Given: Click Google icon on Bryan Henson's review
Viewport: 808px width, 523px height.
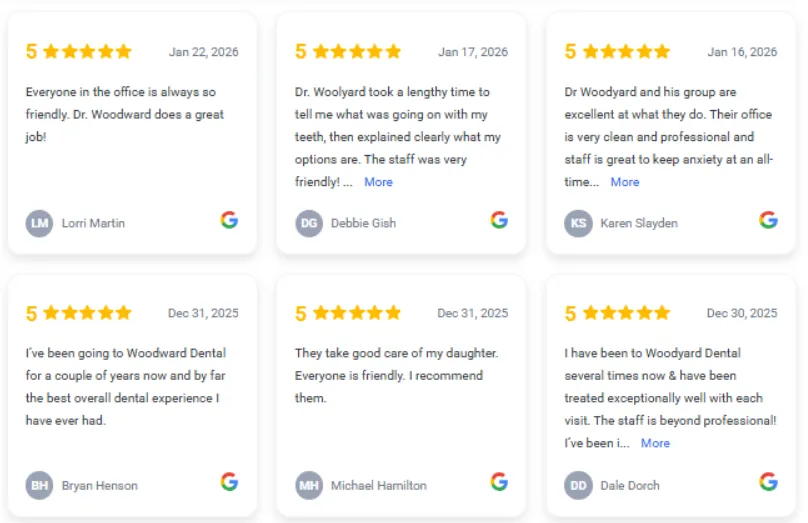Looking at the screenshot, I should (x=229, y=482).
